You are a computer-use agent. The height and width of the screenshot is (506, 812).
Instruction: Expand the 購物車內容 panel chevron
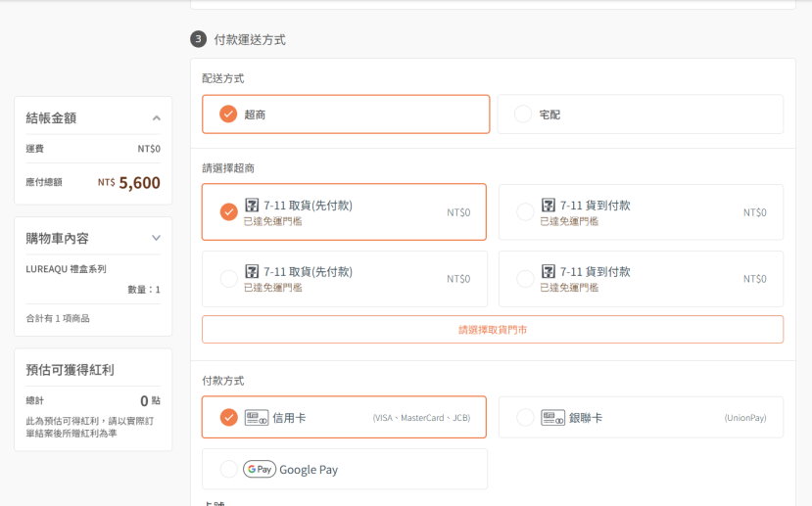pyautogui.click(x=156, y=238)
